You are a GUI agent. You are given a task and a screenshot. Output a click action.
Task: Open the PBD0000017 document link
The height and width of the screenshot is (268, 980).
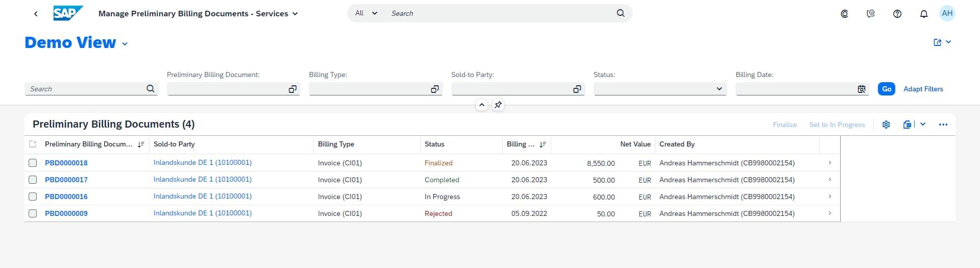coord(66,180)
